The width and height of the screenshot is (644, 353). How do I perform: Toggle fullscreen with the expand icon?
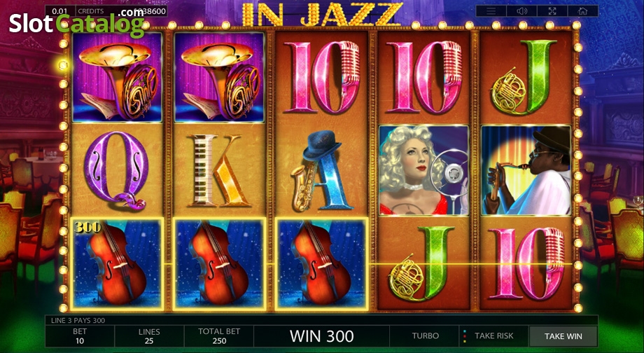click(x=552, y=11)
